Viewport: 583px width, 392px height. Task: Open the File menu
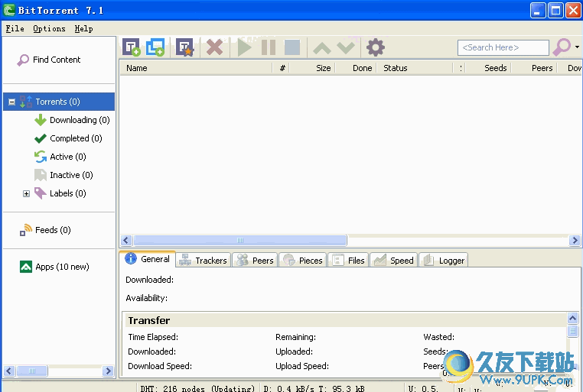[x=15, y=28]
